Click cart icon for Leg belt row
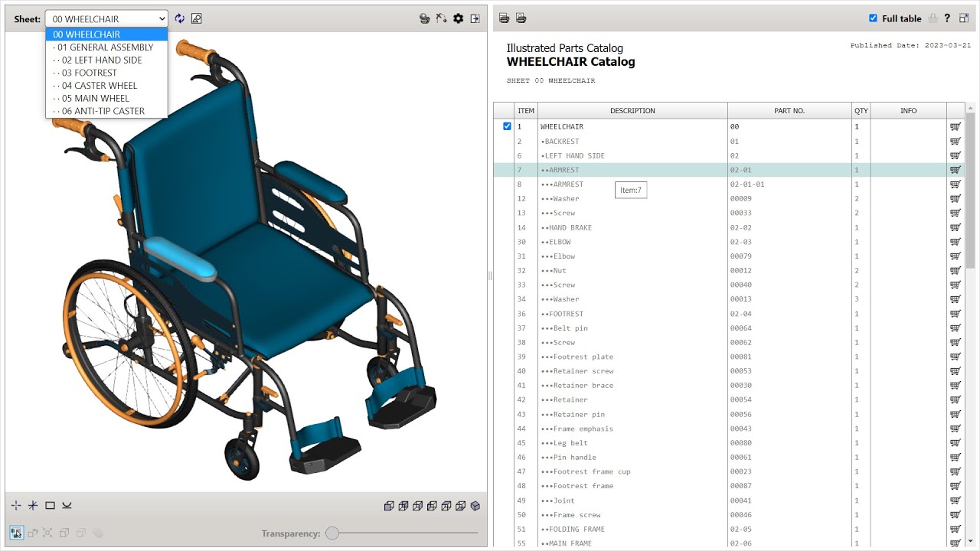The image size is (980, 551). pos(955,443)
